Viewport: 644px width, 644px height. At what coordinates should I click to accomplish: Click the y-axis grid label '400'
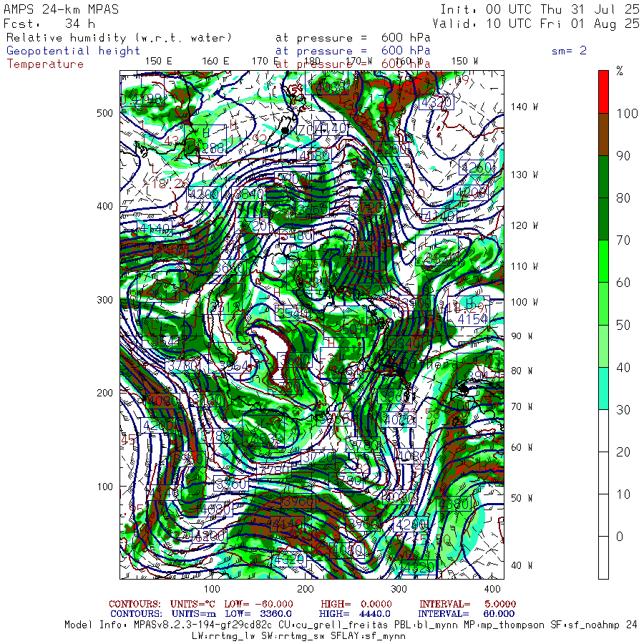coord(104,206)
